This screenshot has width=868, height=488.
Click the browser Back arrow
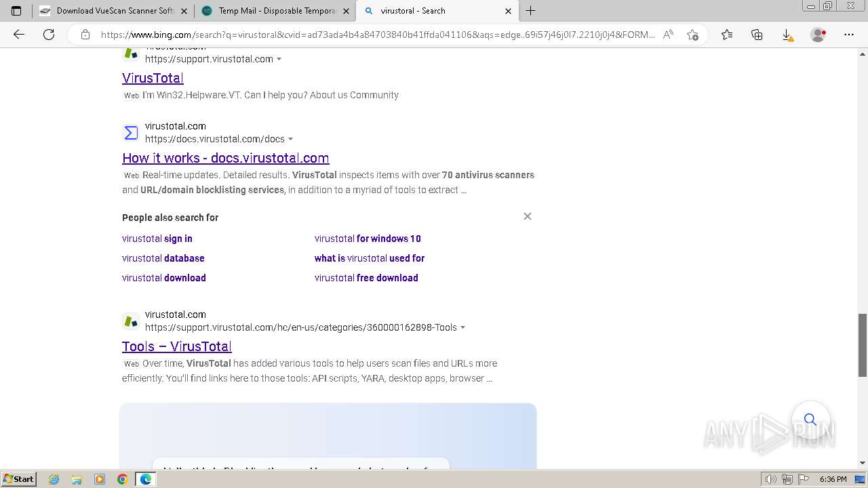[19, 35]
